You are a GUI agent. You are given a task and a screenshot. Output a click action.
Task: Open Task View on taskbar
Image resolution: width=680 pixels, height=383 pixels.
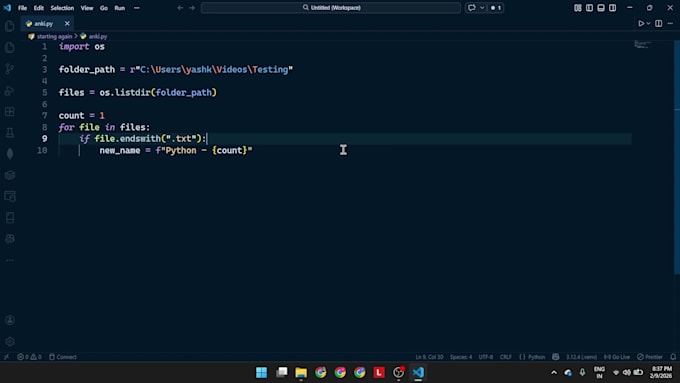click(281, 372)
